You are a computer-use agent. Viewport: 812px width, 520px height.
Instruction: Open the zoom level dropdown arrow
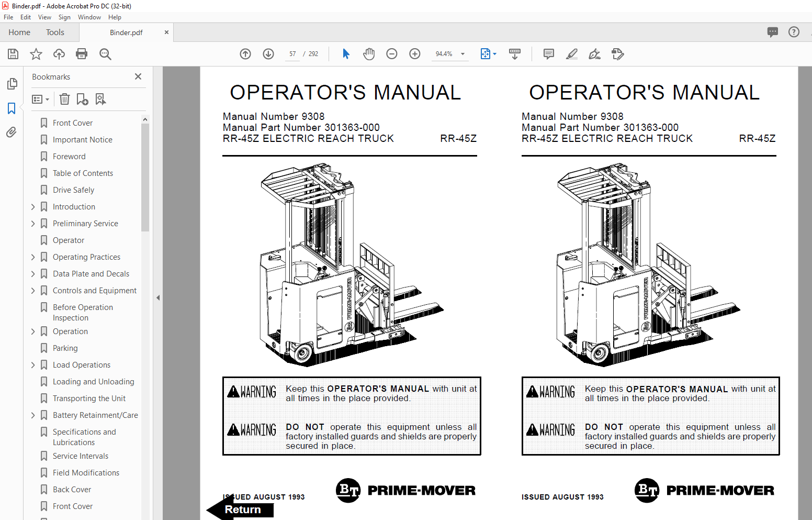tap(463, 54)
